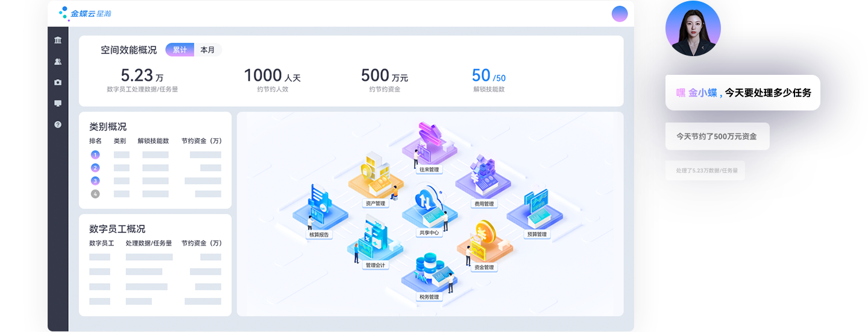Open the users icon in sidebar
The image size is (868, 332).
tap(58, 62)
